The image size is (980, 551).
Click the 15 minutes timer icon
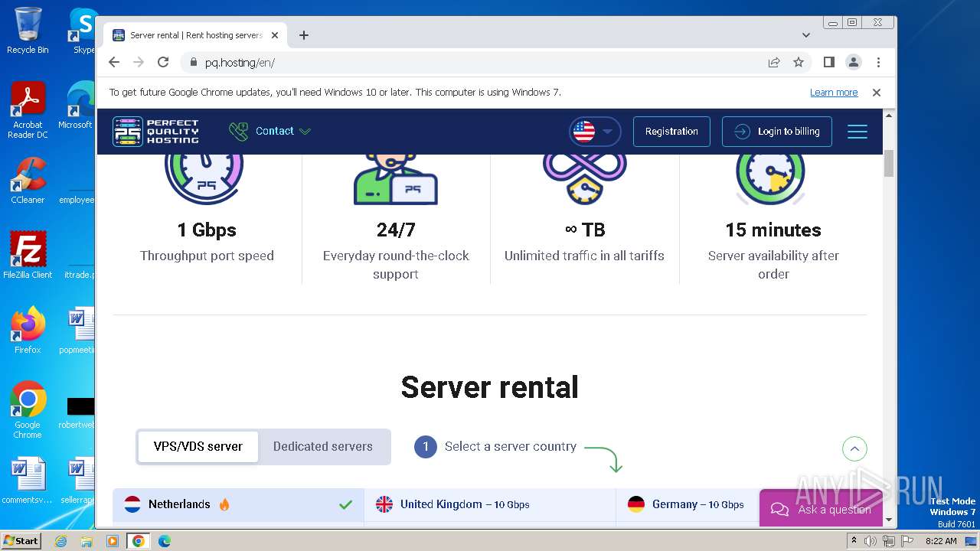(x=770, y=179)
